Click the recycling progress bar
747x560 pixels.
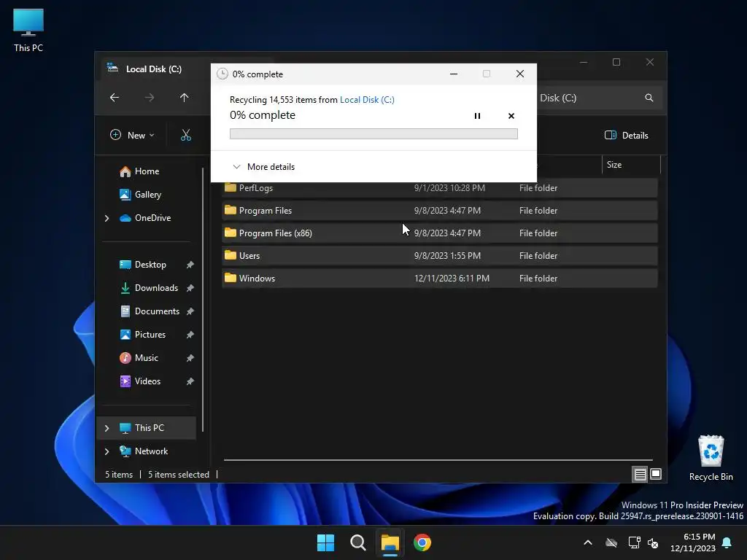(373, 134)
